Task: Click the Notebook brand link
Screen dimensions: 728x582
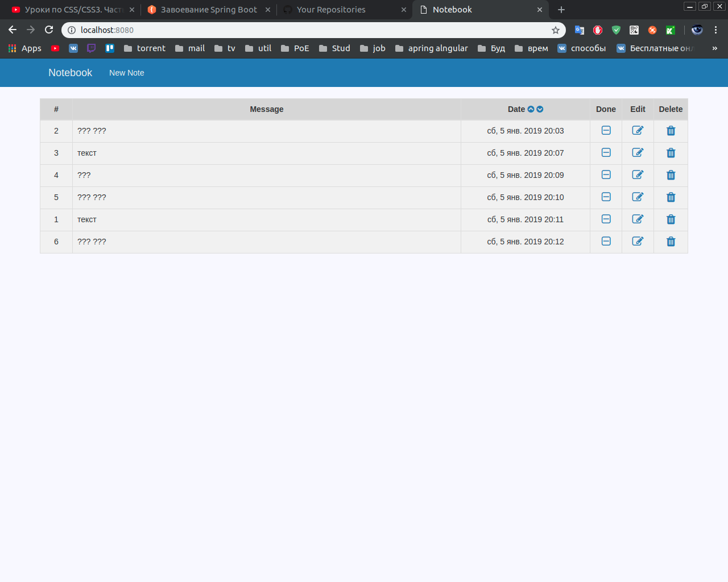Action: coord(69,73)
